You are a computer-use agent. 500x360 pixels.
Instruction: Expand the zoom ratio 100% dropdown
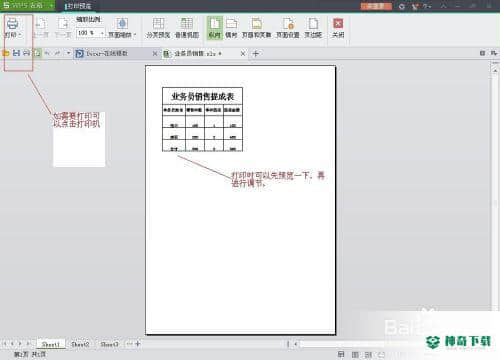[102, 33]
